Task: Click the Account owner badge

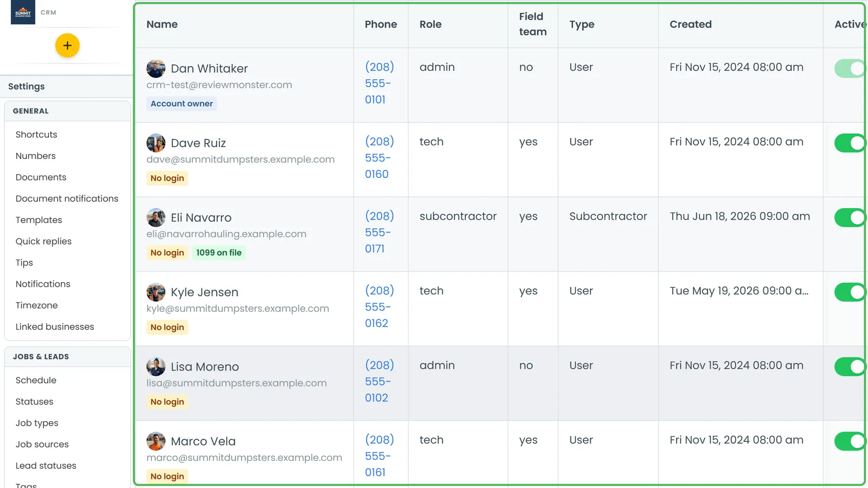Action: pyautogui.click(x=182, y=104)
